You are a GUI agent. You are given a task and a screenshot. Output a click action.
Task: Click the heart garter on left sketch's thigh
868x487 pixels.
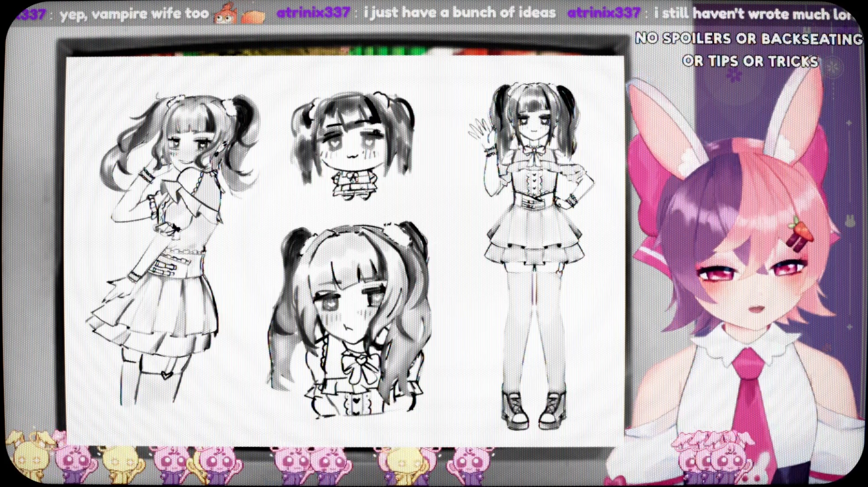[167, 375]
